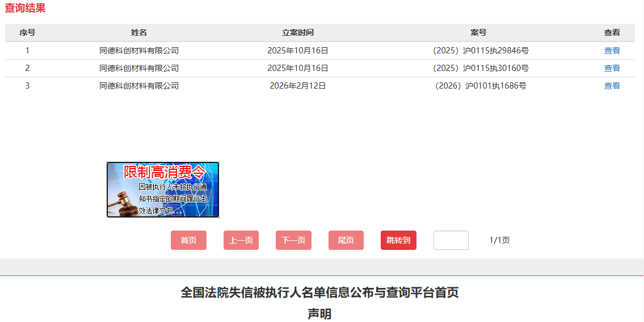Select the date 2026年2月12日

click(298, 86)
